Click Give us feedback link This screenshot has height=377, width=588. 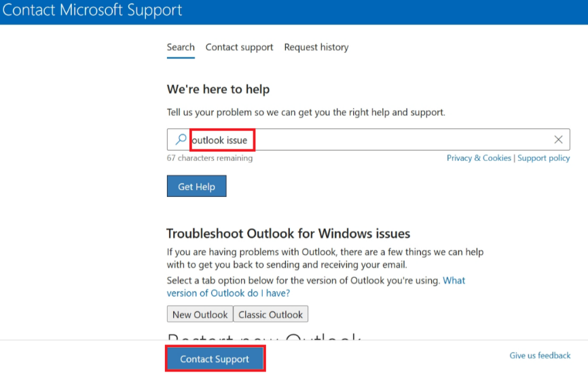point(540,355)
